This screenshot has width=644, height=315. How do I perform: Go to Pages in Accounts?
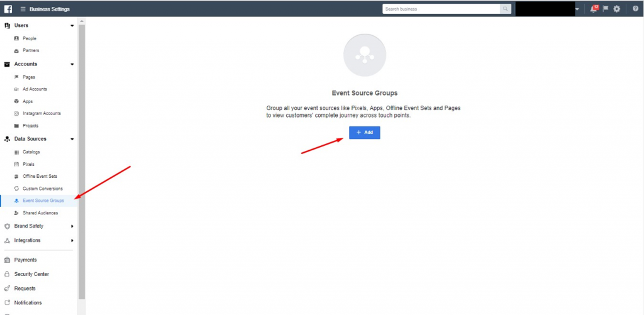[x=29, y=77]
